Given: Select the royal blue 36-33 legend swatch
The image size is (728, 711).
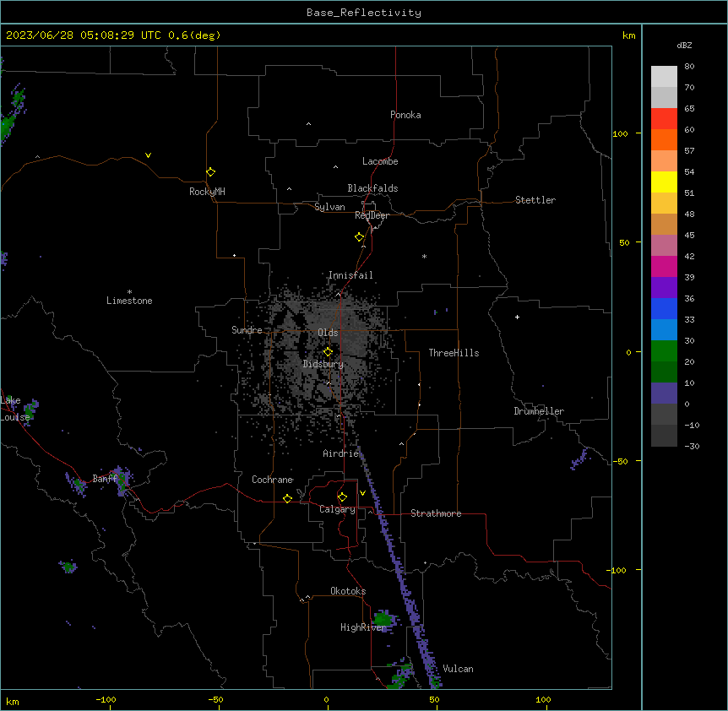Looking at the screenshot, I should pyautogui.click(x=664, y=308).
